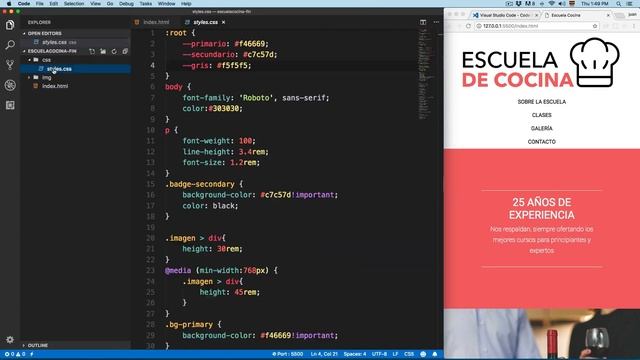Create a new folder in ESCUELACOCINA-FIN
The image size is (640, 360).
click(103, 51)
